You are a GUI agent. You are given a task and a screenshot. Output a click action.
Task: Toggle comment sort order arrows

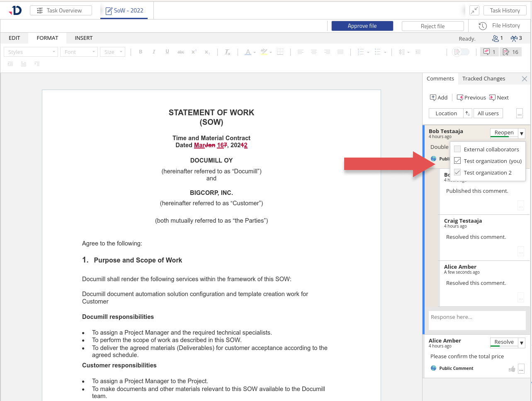click(x=468, y=113)
